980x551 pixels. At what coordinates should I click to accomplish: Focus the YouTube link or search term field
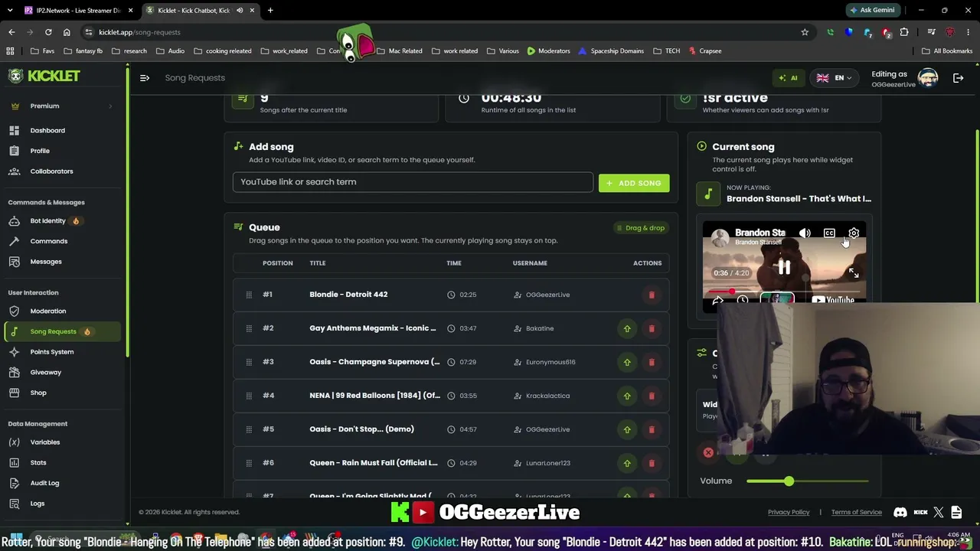tap(413, 182)
